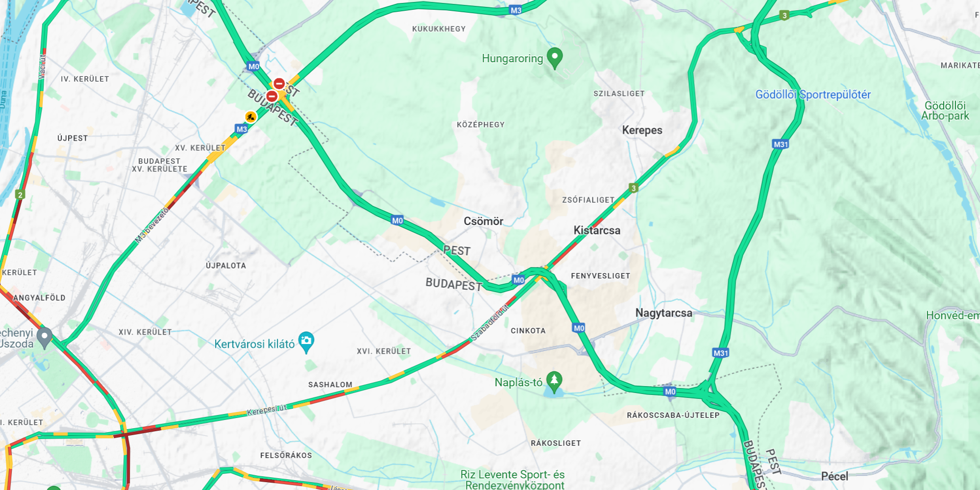This screenshot has width=980, height=490.
Task: Select the Kistarcsa town label
Action: pos(597,230)
